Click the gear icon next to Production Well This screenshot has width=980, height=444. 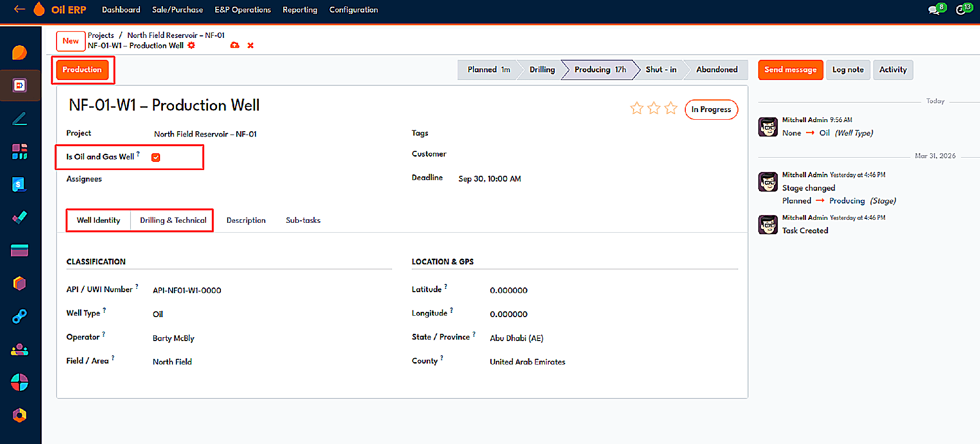(191, 46)
